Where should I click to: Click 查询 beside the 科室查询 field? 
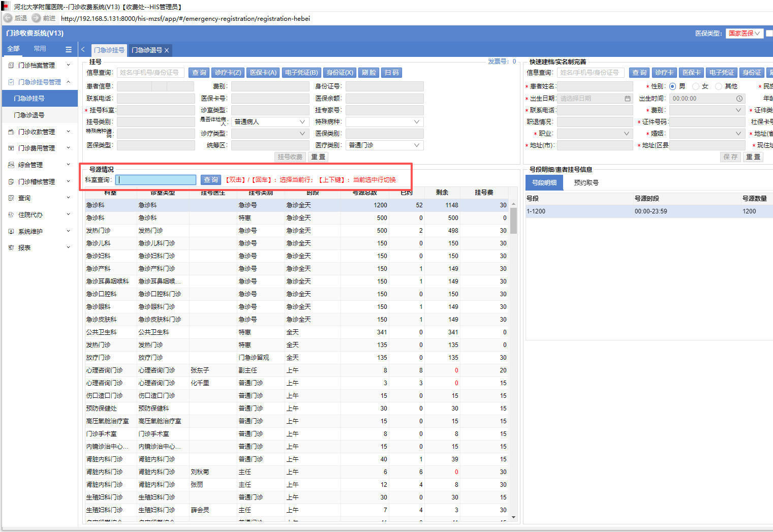click(211, 180)
